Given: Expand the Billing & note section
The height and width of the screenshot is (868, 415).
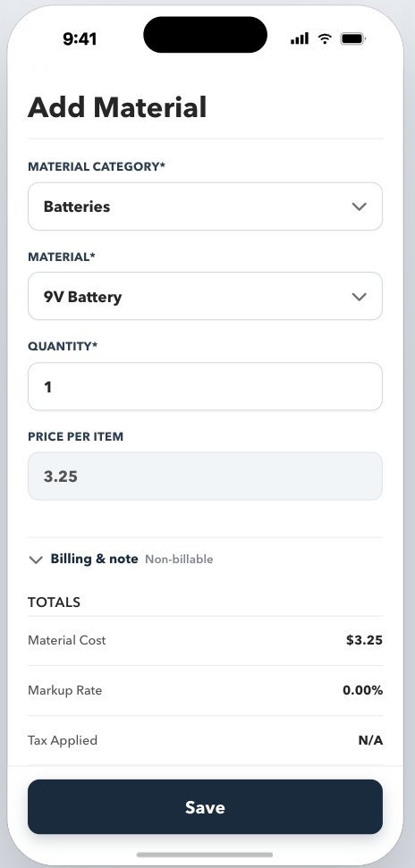Looking at the screenshot, I should (121, 559).
